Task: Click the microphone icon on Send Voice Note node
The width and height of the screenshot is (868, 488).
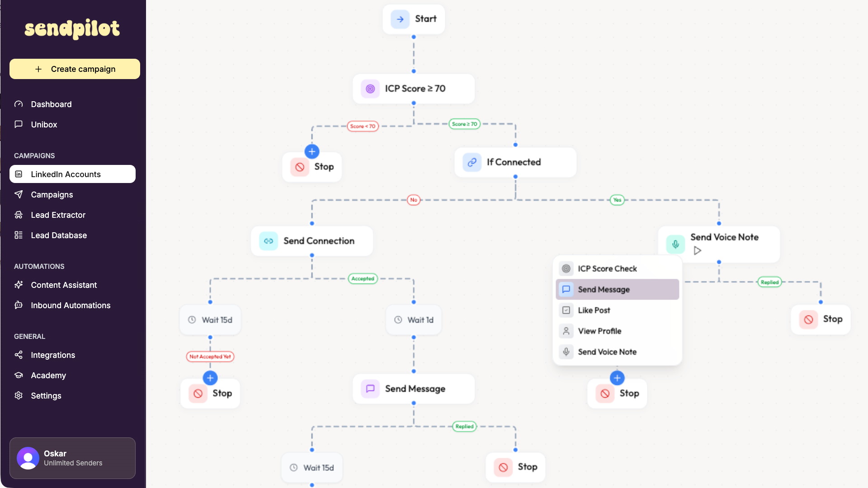Action: 675,244
